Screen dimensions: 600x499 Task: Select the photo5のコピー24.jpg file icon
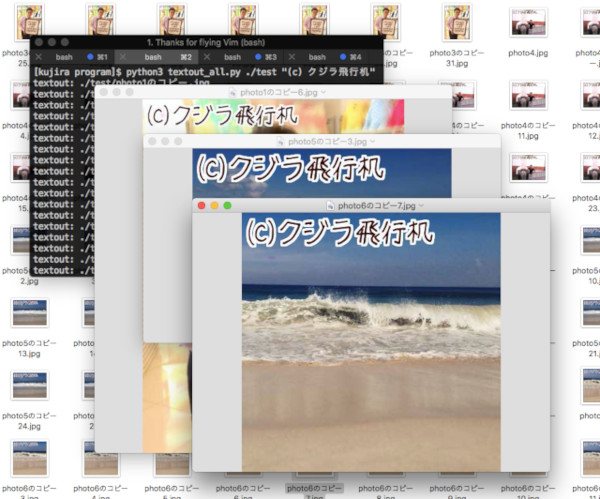(x=26, y=386)
